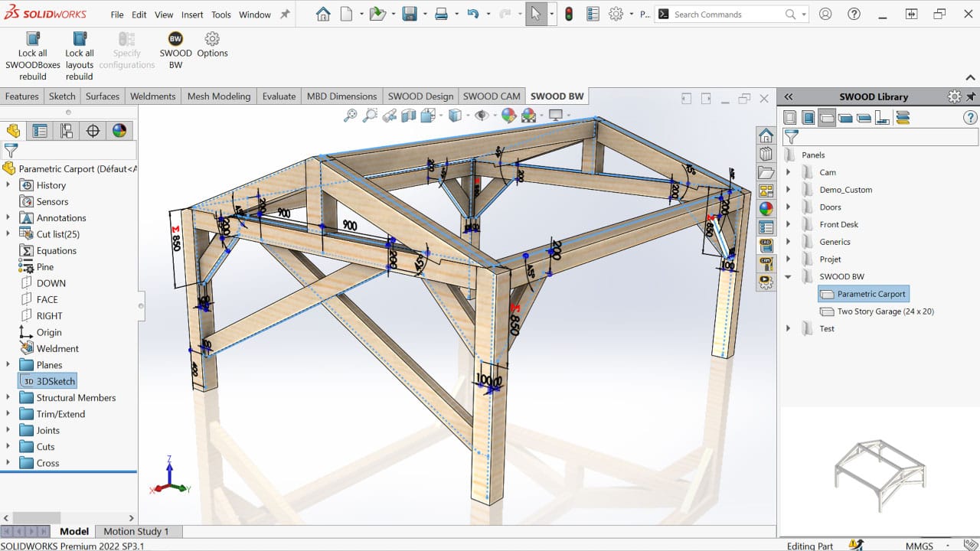
Task: Open the Insert menu
Action: coord(192,15)
